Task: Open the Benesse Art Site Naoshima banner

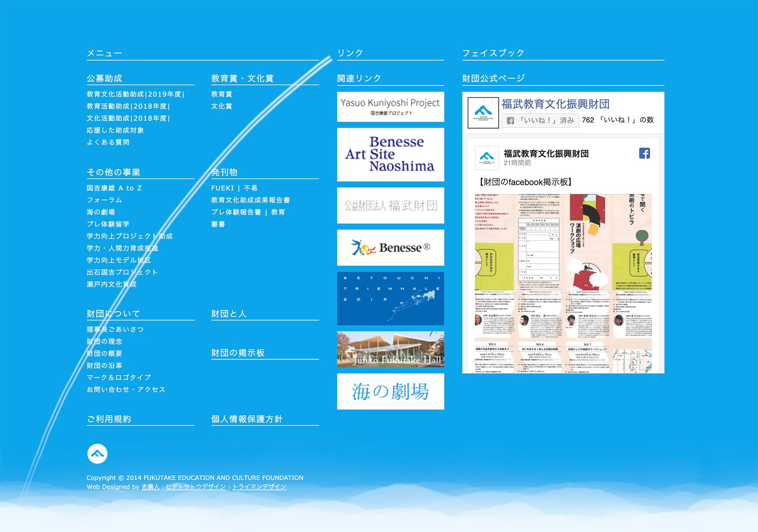Action: (390, 155)
